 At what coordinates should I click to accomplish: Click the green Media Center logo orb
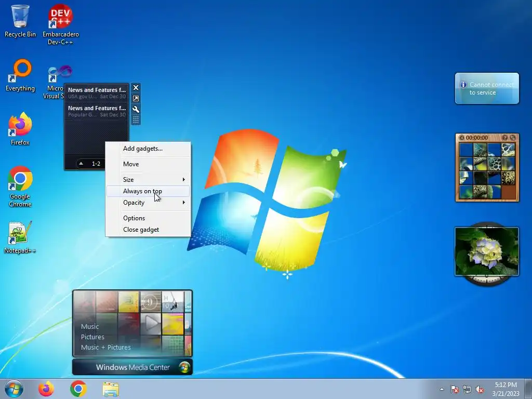coord(184,367)
